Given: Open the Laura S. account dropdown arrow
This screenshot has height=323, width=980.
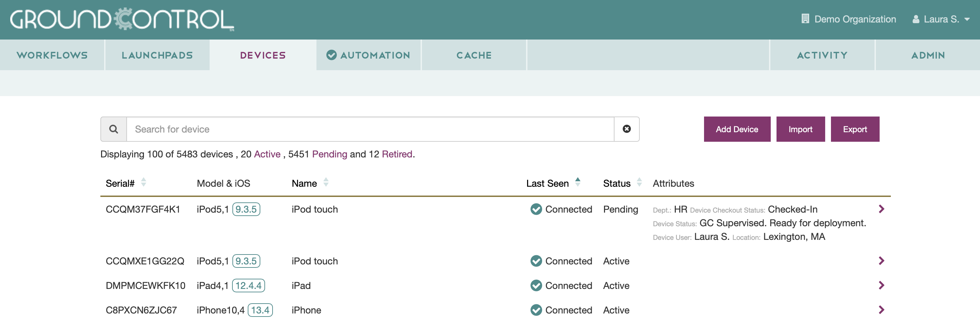Looking at the screenshot, I should point(967,19).
